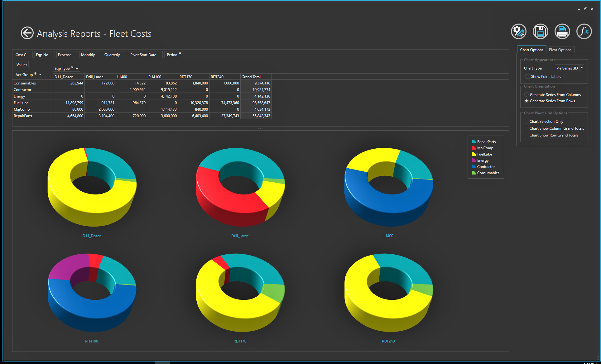
Task: Click the Period field filter icon
Action: [x=180, y=54]
